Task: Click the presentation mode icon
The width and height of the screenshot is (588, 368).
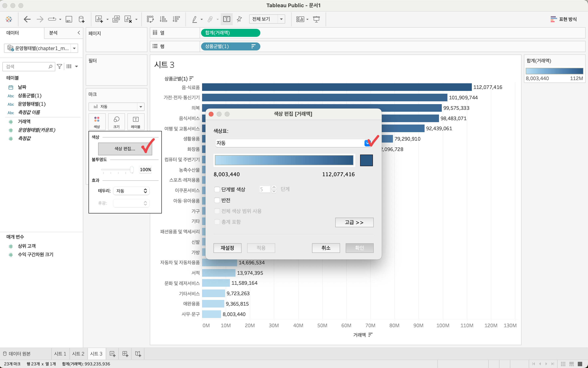Action: pyautogui.click(x=316, y=19)
